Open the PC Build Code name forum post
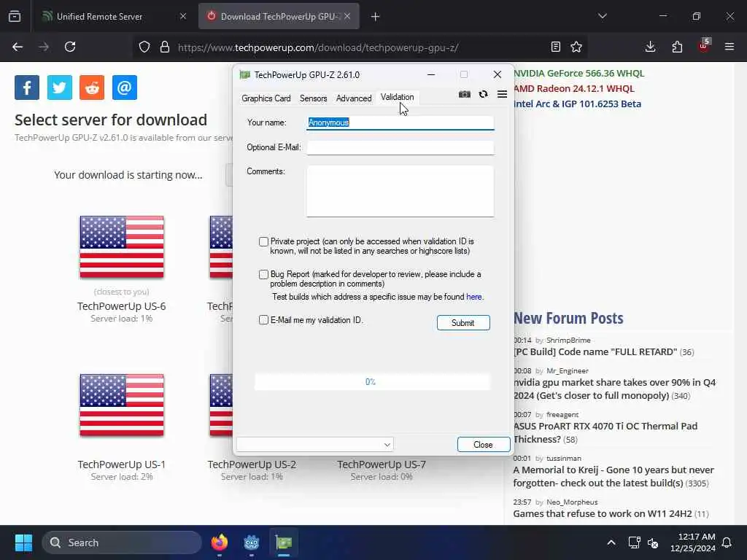The image size is (747, 560). point(595,352)
